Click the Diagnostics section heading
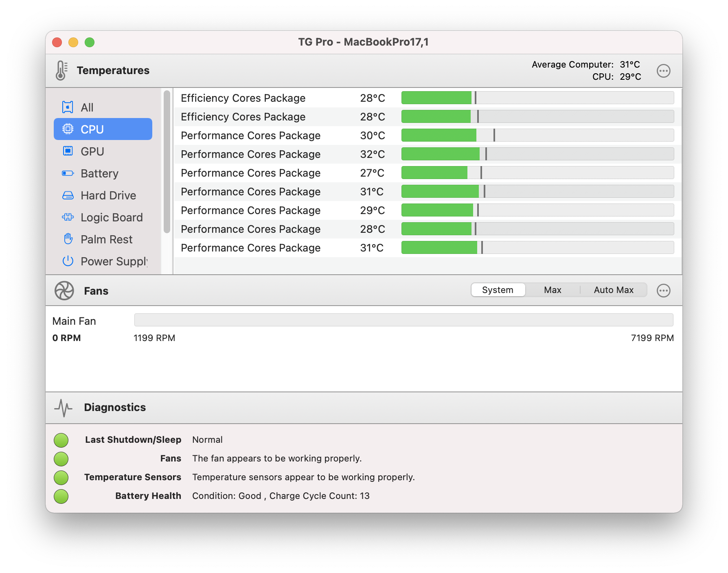This screenshot has height=573, width=728. 115,407
